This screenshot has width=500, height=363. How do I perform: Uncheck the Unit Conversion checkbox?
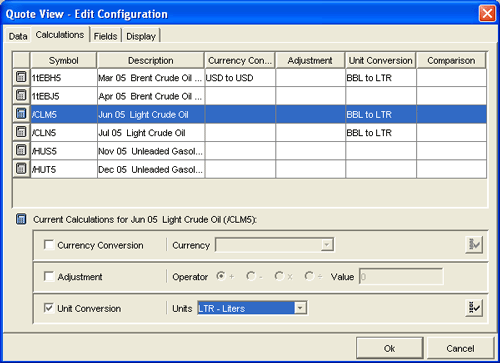tap(49, 308)
